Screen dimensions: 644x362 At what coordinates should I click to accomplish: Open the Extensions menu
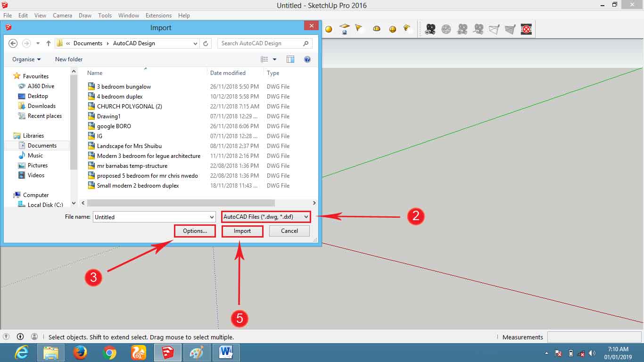tap(158, 16)
